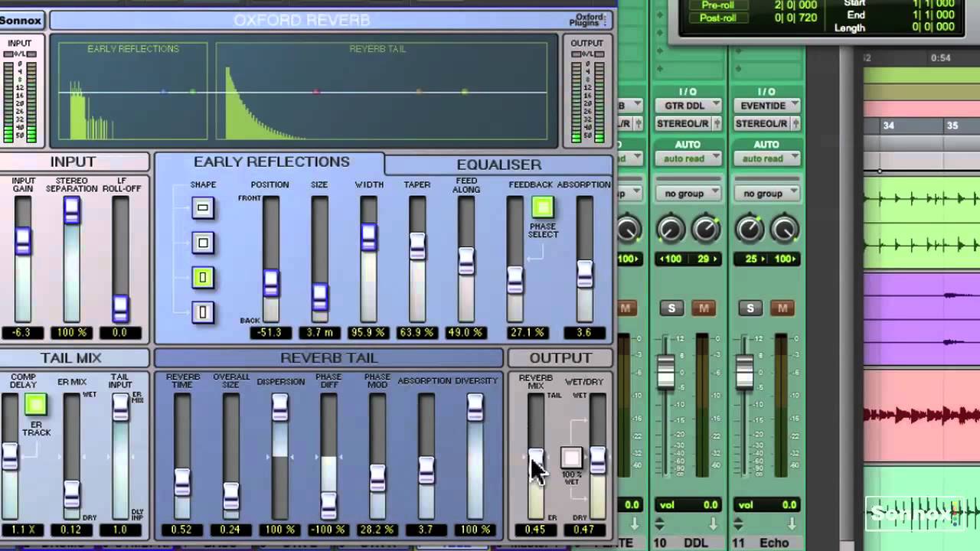Click the DDL track name at the bottom
This screenshot has height=551, width=980.
[x=697, y=543]
